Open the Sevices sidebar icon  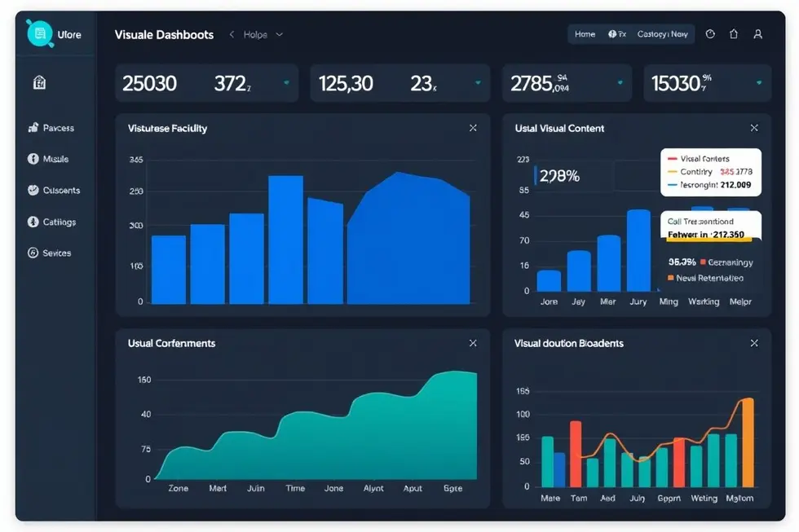(33, 253)
